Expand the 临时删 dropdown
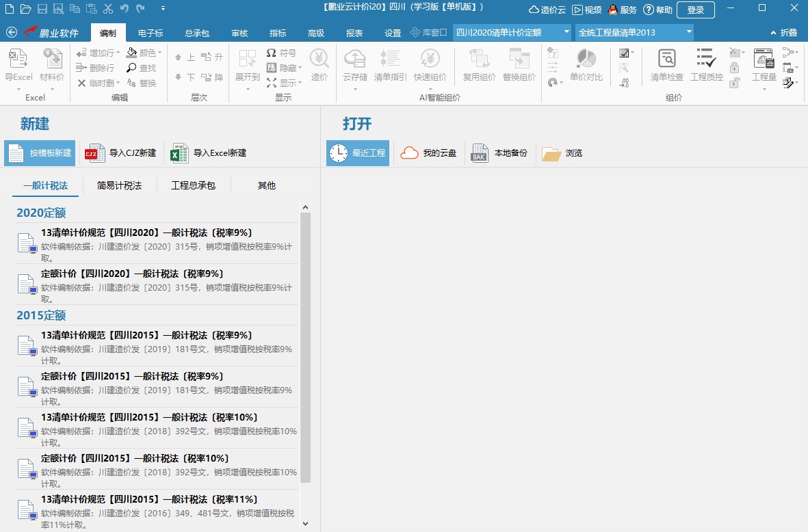Image resolution: width=808 pixels, height=532 pixels. click(118, 83)
